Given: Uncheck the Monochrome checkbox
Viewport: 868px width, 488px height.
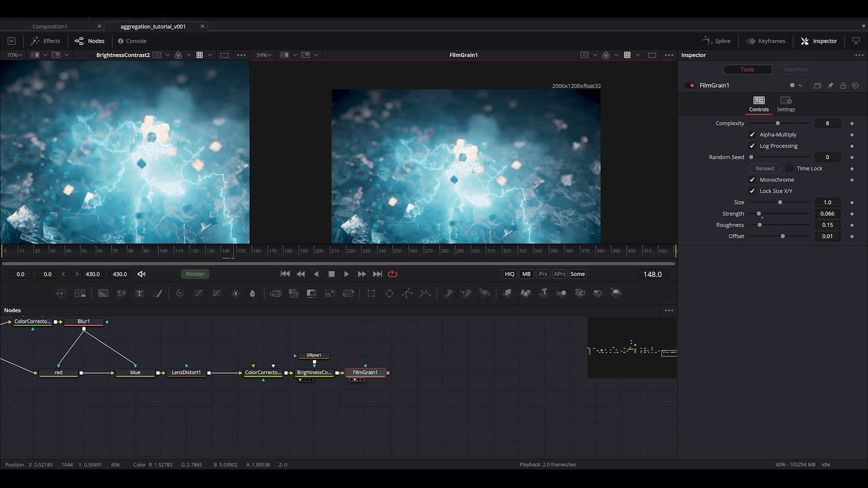Looking at the screenshot, I should click(752, 180).
